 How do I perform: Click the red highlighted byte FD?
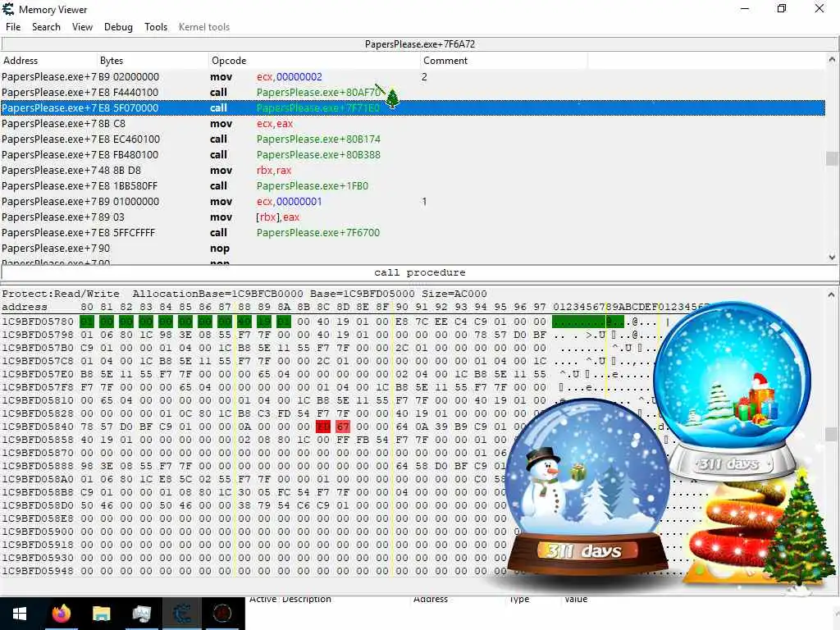pos(323,427)
